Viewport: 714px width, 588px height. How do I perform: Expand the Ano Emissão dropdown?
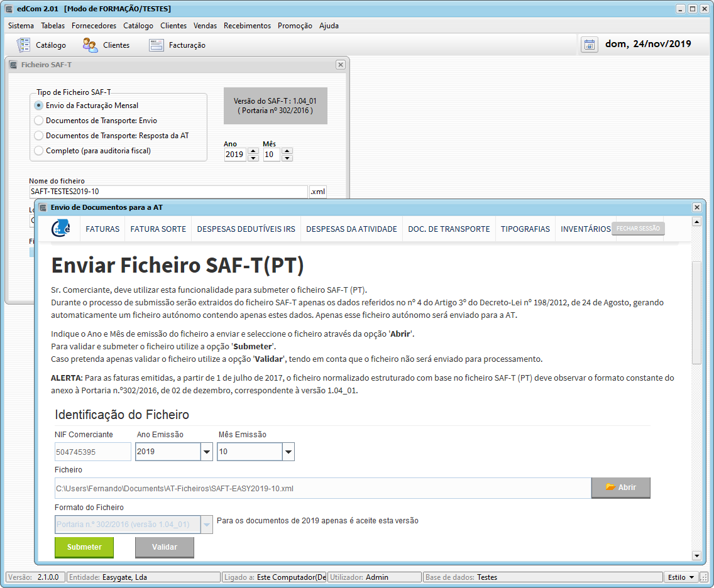pyautogui.click(x=207, y=452)
